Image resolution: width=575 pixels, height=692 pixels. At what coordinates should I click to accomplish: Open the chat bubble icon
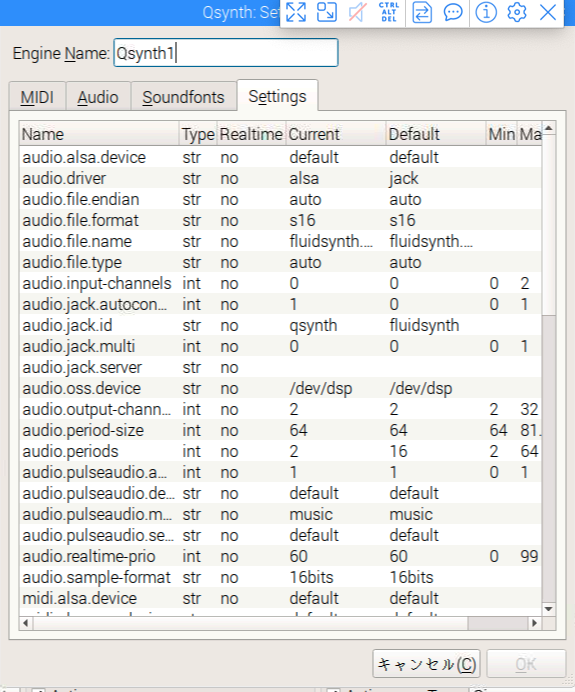point(453,12)
